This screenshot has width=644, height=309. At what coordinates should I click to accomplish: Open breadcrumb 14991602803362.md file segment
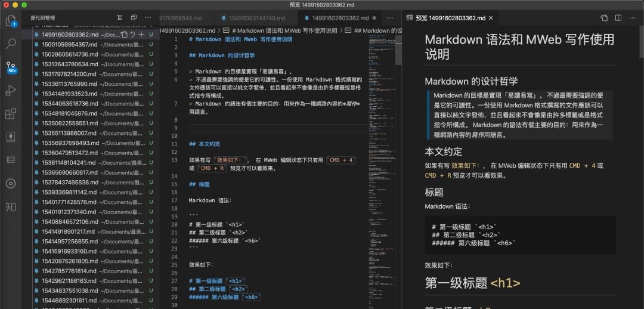(187, 30)
